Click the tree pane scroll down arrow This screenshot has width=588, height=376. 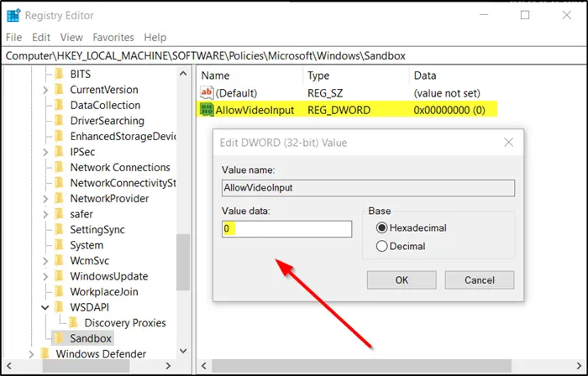pos(183,351)
